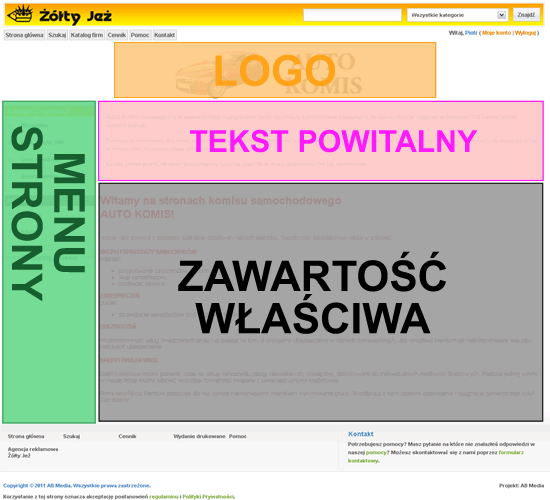550x500 pixels.
Task: Click the 'Piotr' user name link
Action: pos(471,33)
